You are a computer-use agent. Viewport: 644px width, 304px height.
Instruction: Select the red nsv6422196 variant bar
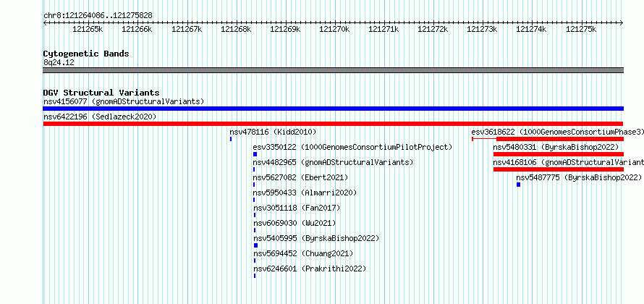pos(333,124)
